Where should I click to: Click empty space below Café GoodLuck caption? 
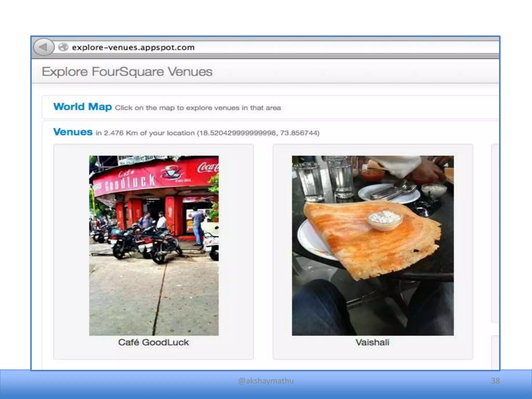154,353
